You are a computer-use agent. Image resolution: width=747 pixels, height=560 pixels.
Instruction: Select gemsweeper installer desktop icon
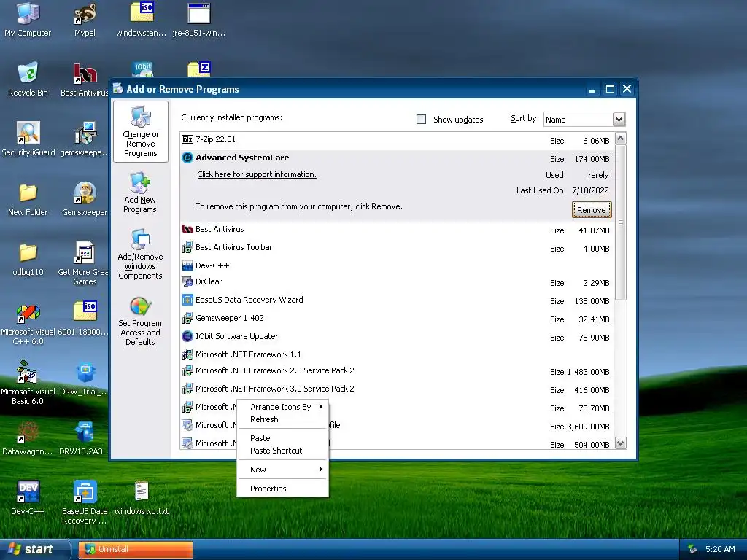pos(85,139)
